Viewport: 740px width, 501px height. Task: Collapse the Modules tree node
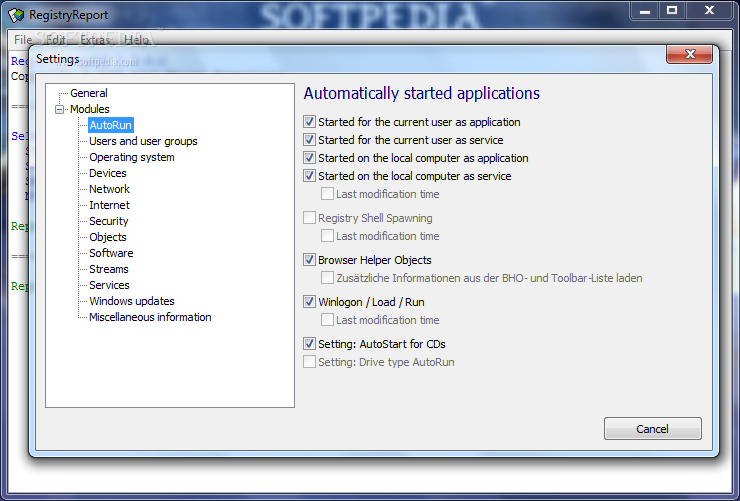tap(59, 109)
